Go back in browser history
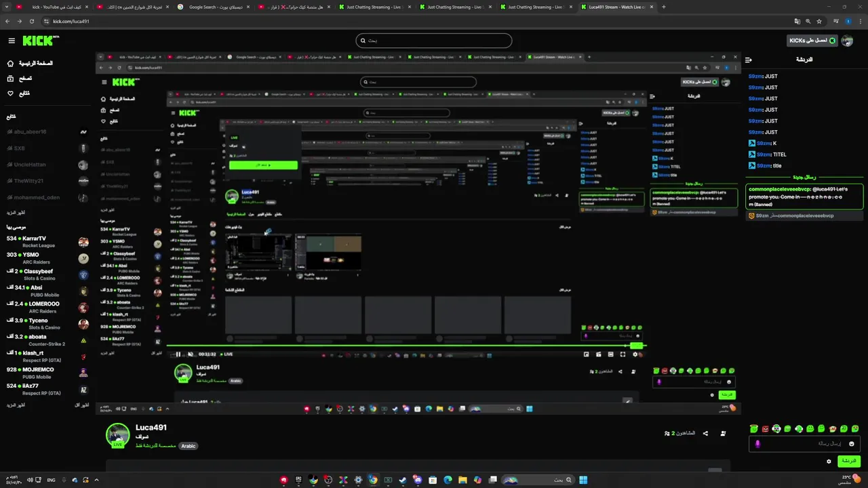This screenshot has height=488, width=868. 7,21
